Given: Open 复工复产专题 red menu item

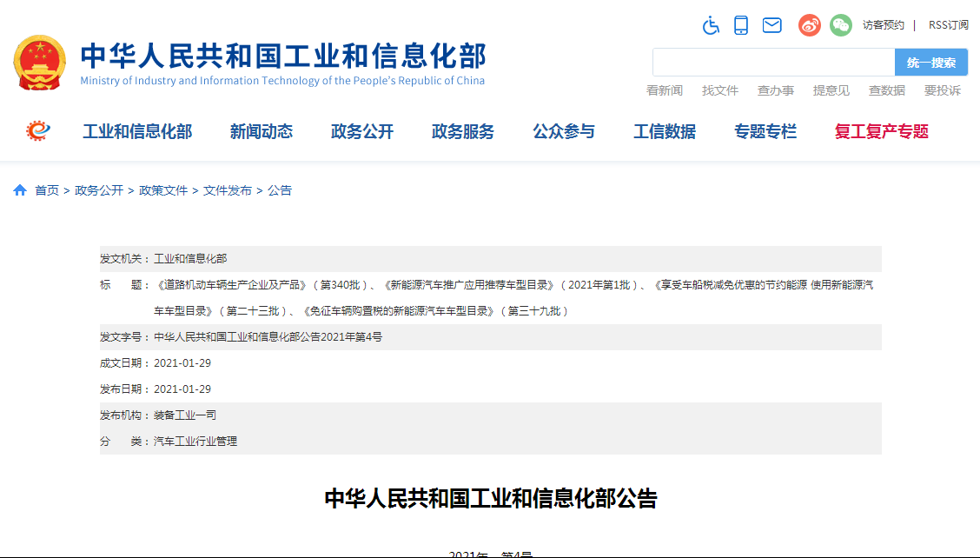Looking at the screenshot, I should 881,131.
